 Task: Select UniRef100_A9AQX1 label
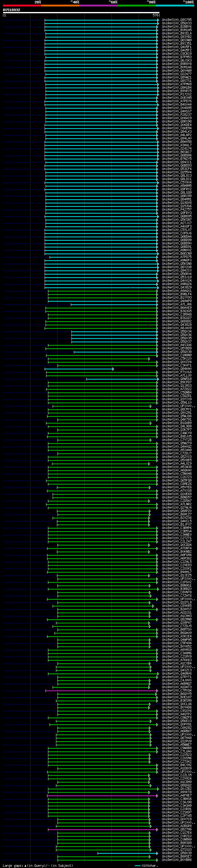tap(177, 291)
